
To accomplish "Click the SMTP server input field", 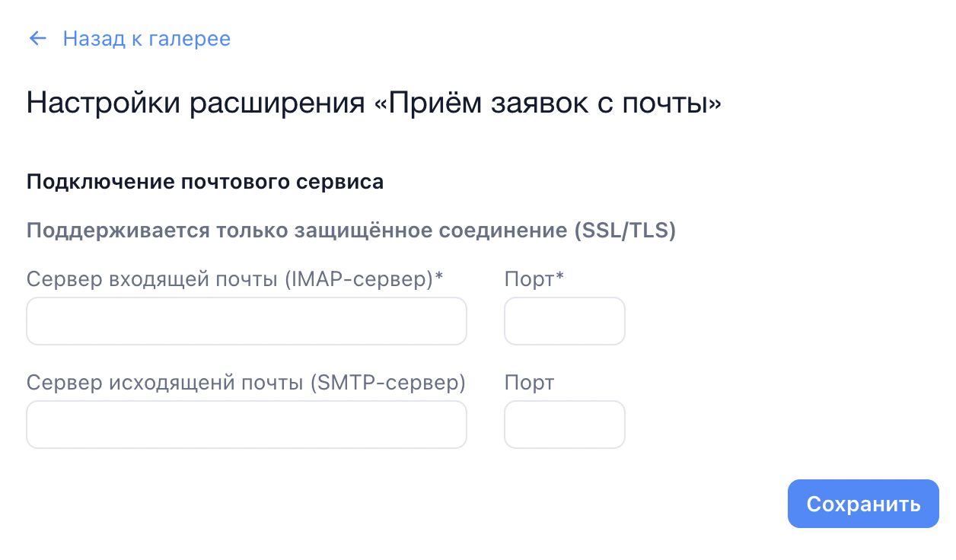I will click(x=246, y=425).
